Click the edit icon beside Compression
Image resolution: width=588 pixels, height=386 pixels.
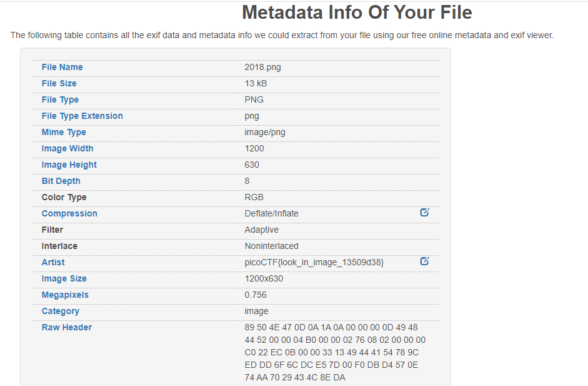point(424,213)
